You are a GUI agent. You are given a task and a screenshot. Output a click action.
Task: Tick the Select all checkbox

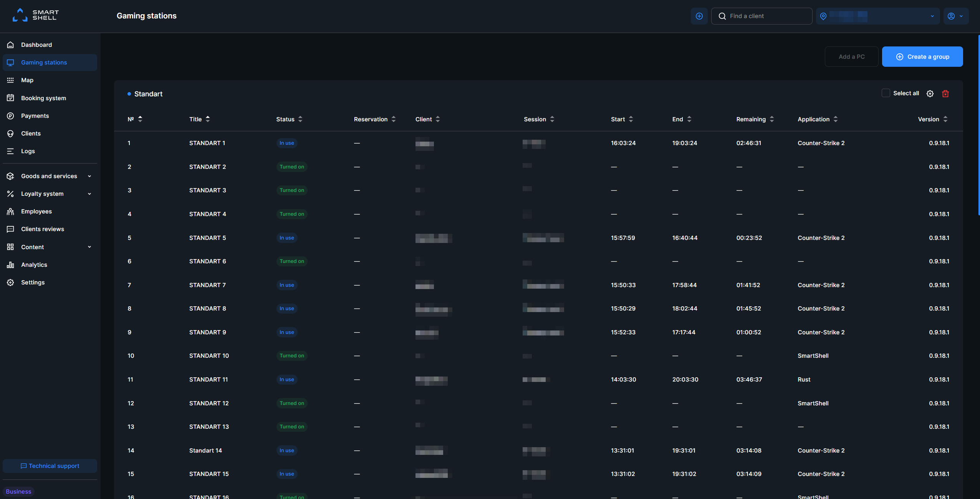(x=886, y=93)
